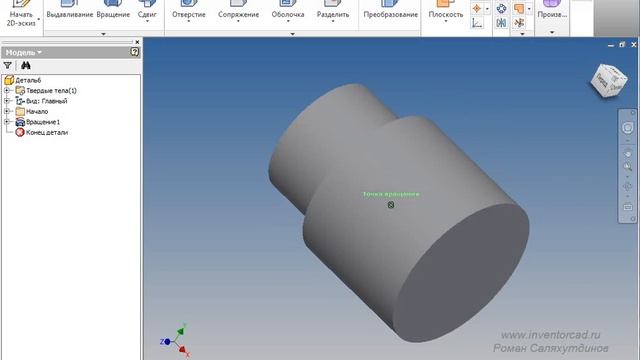Expand the Вид: Главный node
The width and height of the screenshot is (640, 360).
point(7,101)
